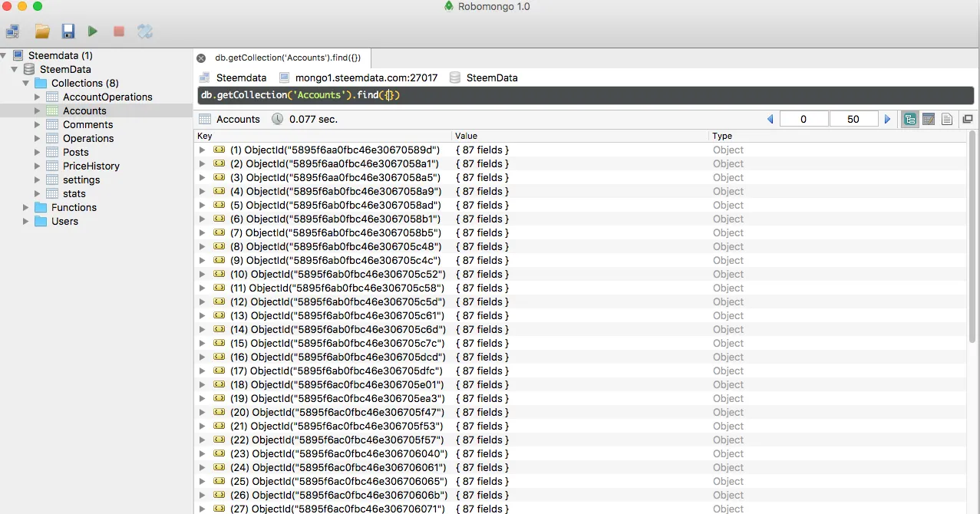Click the 0.077 sec. execution time label

tap(313, 119)
